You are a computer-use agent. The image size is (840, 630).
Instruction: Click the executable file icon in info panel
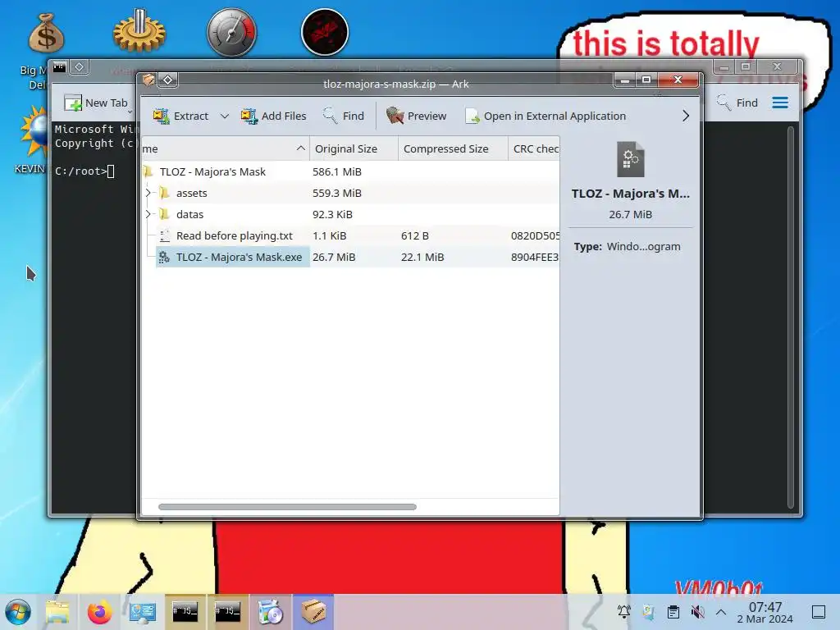631,159
